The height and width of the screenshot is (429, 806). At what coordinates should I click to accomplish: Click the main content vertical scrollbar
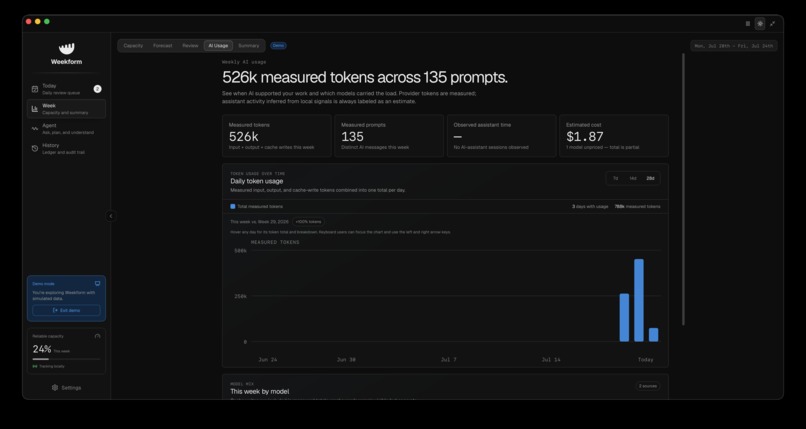click(x=683, y=189)
